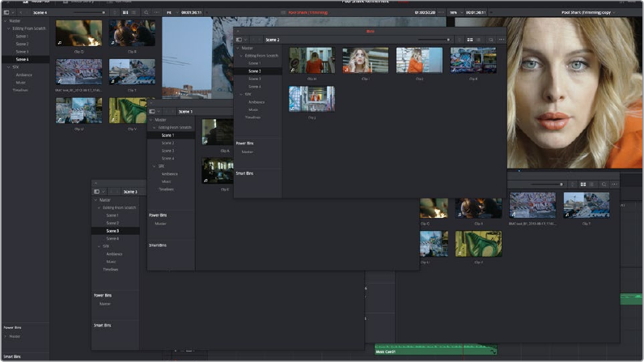Toggle bin list sidebar in Scene 3 window
The height and width of the screenshot is (362, 644).
pyautogui.click(x=96, y=192)
